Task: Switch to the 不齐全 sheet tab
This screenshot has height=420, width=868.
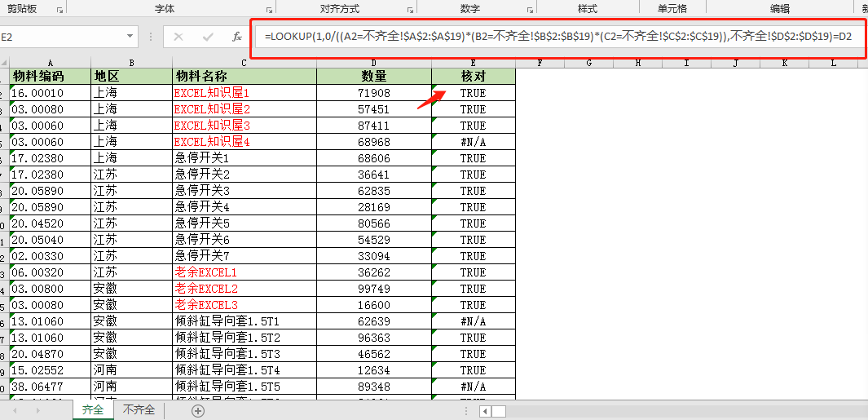Action: point(139,410)
